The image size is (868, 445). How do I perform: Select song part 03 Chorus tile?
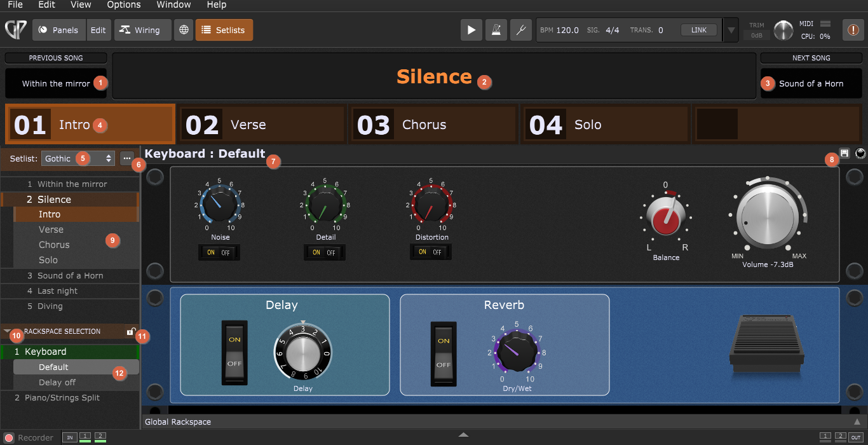click(433, 125)
